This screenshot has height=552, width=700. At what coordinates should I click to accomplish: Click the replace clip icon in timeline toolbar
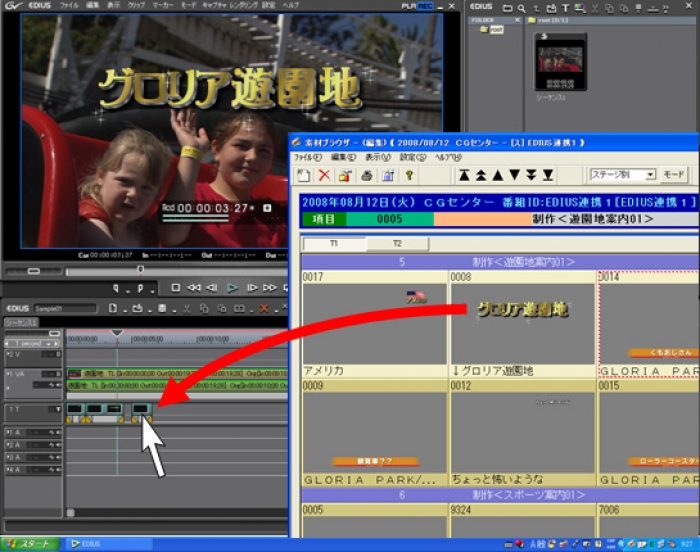239,308
